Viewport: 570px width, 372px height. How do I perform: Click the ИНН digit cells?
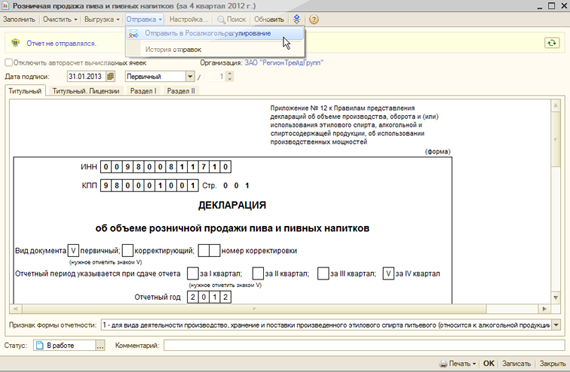pos(165,167)
